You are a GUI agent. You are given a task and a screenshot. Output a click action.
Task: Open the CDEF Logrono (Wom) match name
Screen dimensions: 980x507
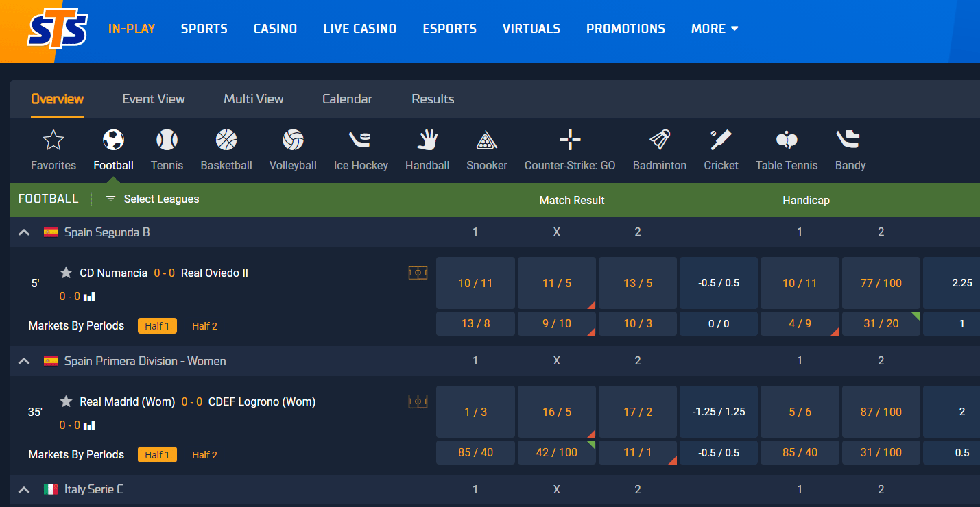(x=262, y=401)
